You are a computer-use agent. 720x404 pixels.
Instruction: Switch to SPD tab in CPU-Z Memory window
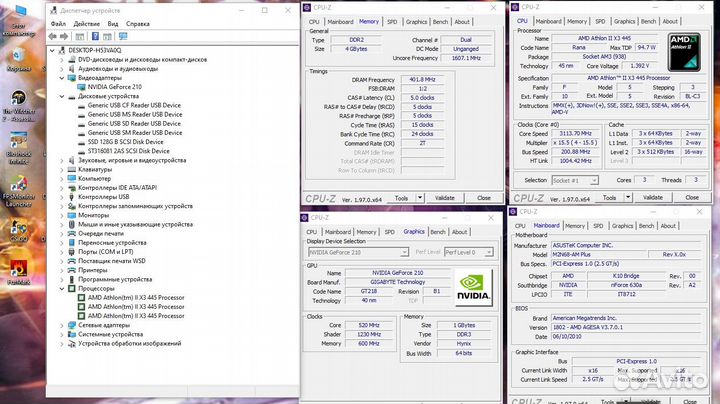point(392,22)
